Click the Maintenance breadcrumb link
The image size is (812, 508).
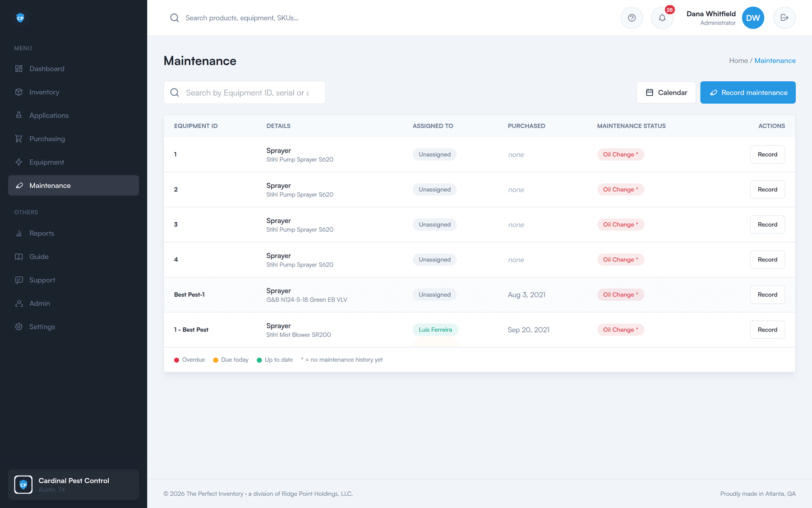(775, 61)
